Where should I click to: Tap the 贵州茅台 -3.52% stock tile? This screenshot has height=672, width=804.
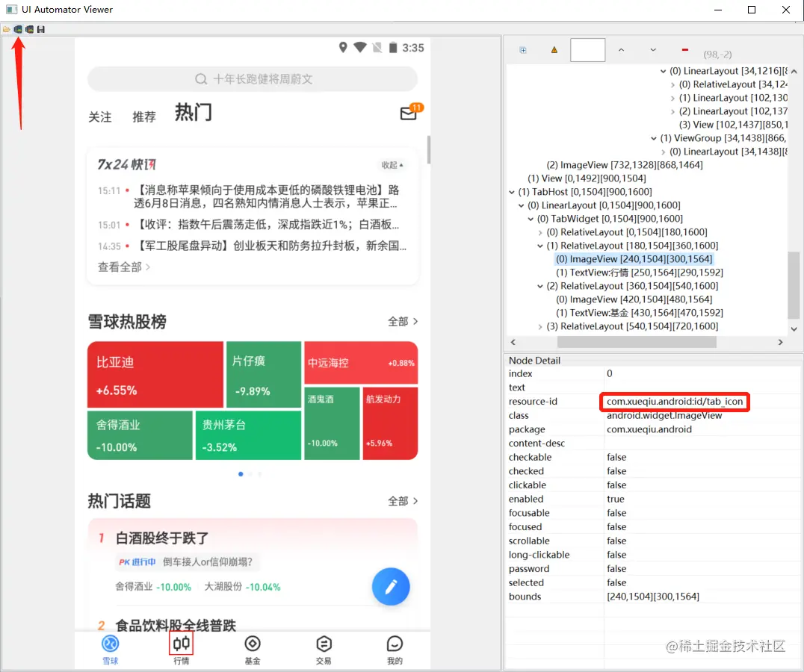click(x=248, y=435)
